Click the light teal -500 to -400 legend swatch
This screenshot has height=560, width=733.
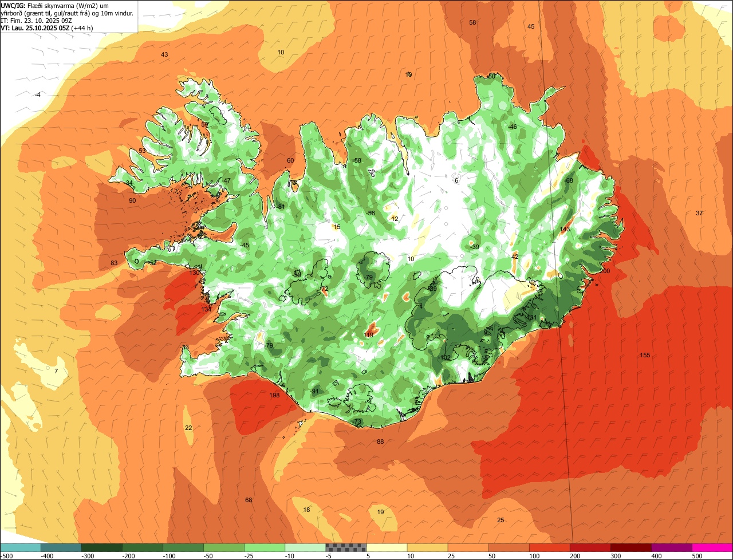pyautogui.click(x=21, y=547)
